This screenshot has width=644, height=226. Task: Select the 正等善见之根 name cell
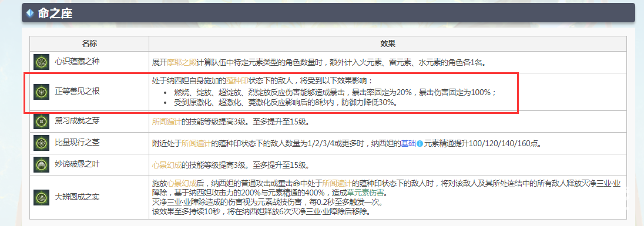89,92
